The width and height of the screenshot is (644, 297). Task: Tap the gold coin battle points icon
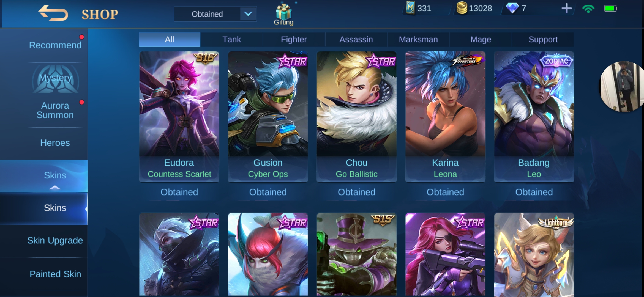(462, 8)
